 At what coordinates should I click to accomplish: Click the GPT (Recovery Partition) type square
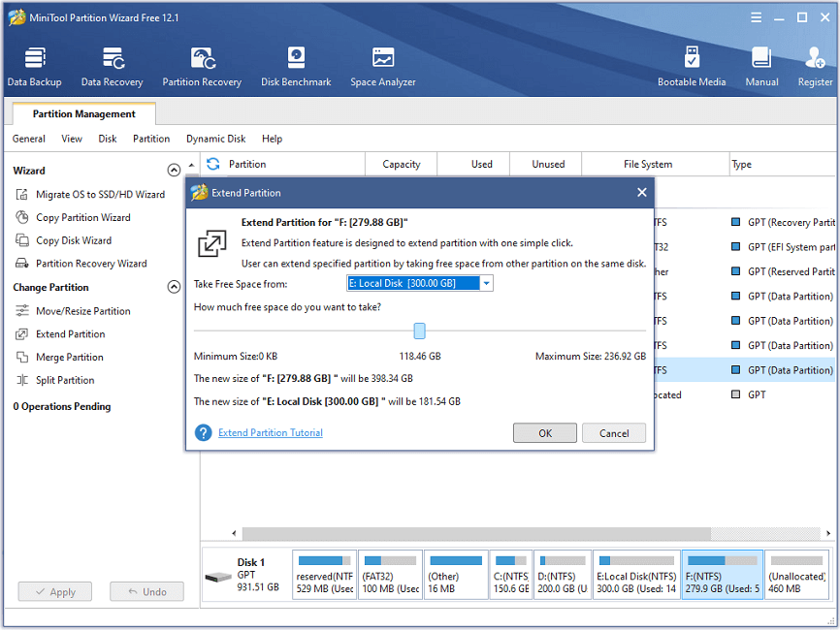click(736, 222)
